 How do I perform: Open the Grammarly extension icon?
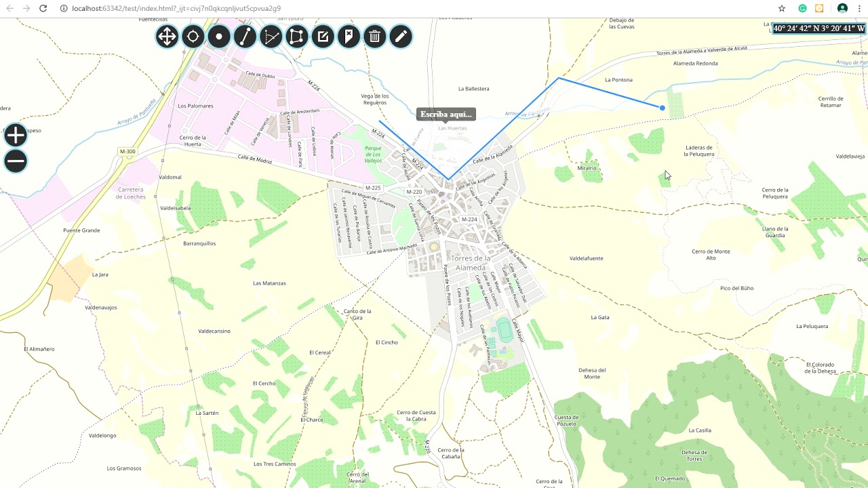[802, 8]
